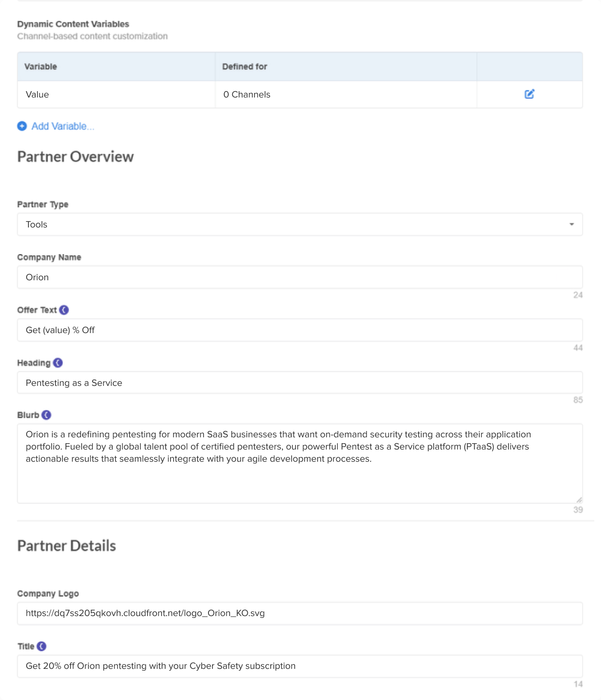This screenshot has width=601, height=700.
Task: Click the caret arrow on the Tools selector
Action: tap(571, 224)
